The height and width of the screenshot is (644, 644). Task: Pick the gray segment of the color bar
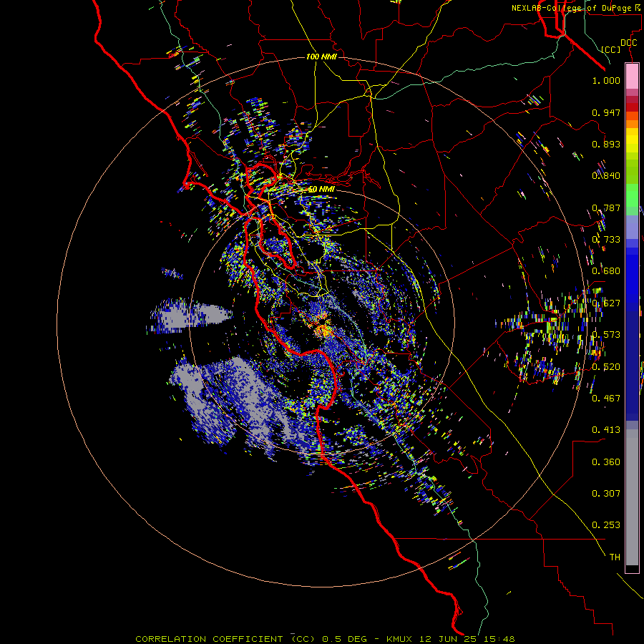point(632,497)
